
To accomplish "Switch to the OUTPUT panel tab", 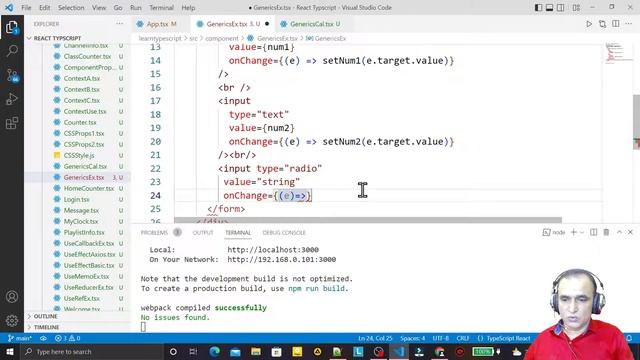I will (203, 232).
